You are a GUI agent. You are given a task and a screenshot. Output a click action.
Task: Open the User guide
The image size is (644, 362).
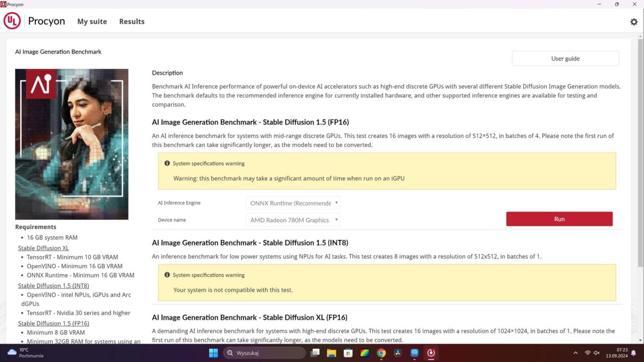pos(566,58)
